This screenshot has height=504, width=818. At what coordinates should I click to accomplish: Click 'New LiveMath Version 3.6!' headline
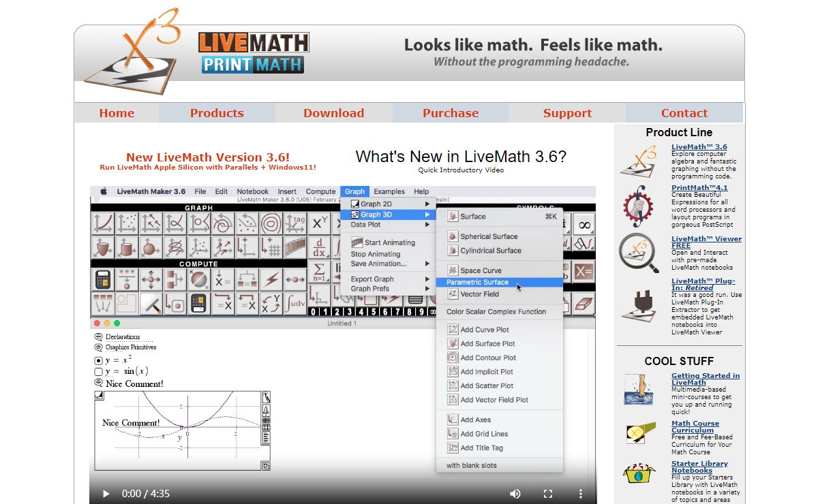point(208,157)
